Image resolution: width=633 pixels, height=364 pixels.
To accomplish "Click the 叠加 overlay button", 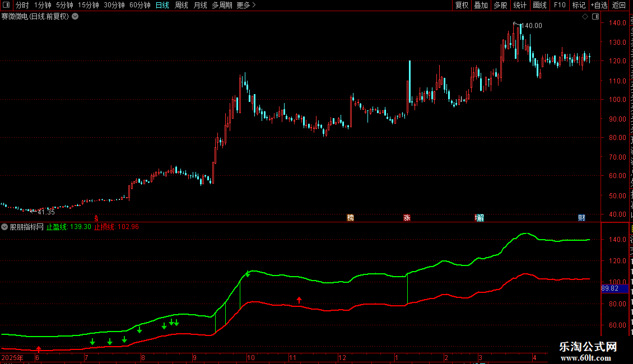I will click(x=481, y=5).
